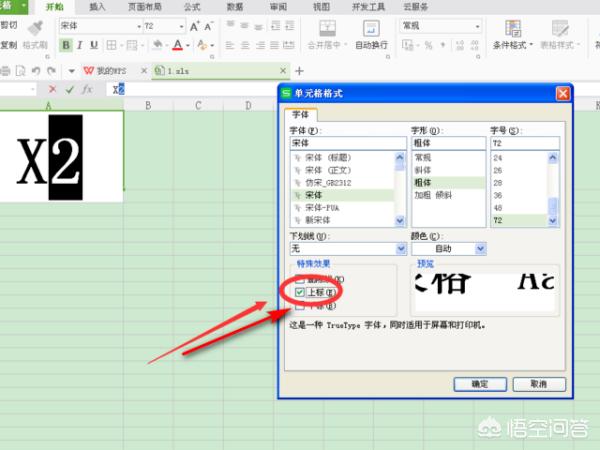The image size is (600, 450).
Task: Enable the strikethrough checkbox above 上标
Action: [x=300, y=277]
